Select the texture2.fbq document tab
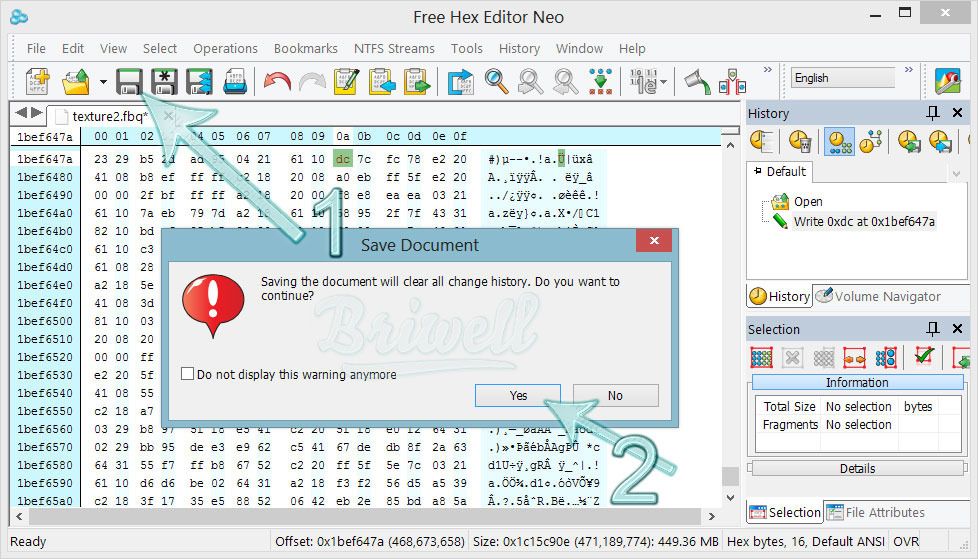The image size is (978, 559). point(110,116)
